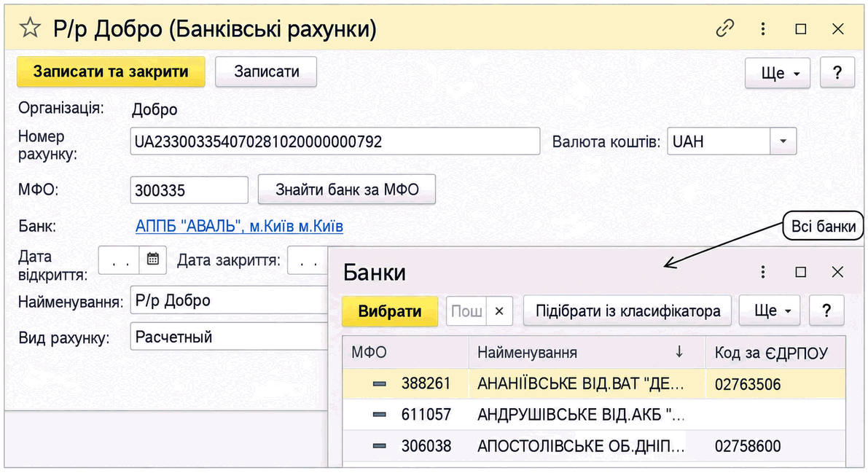This screenshot has width=868, height=473.
Task: Click the Дата закриття date field
Action: [x=308, y=259]
